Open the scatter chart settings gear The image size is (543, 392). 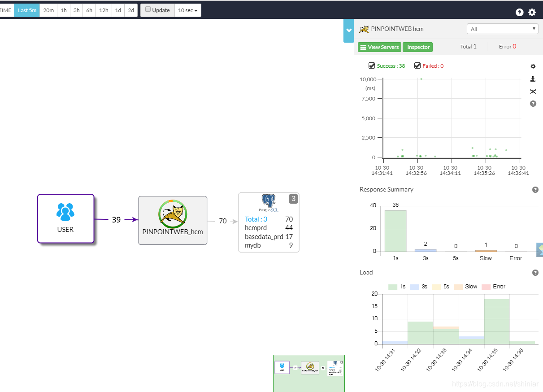coord(533,66)
